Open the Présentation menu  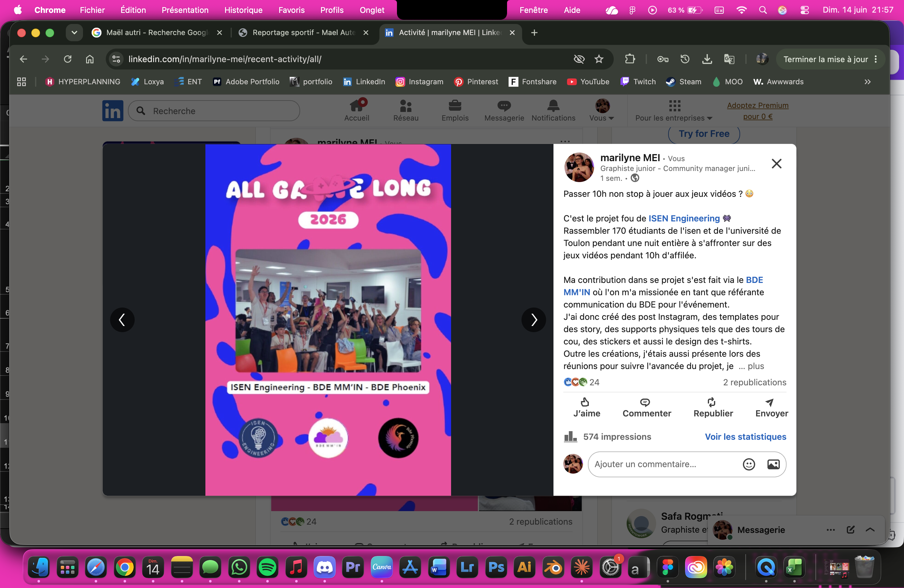point(185,10)
